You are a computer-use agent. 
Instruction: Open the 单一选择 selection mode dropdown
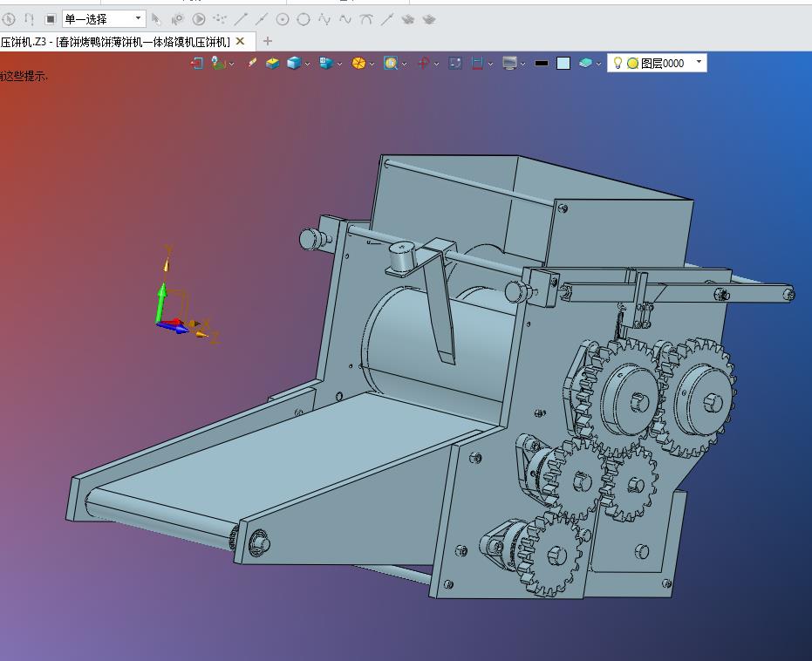click(104, 18)
